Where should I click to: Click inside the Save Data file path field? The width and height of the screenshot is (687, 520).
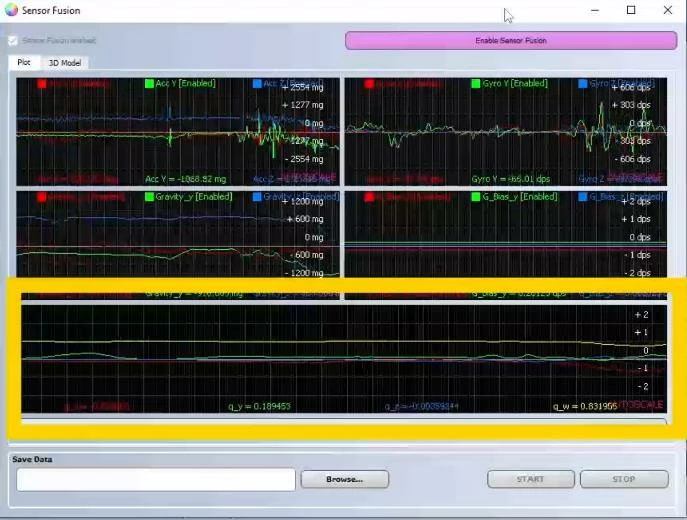click(156, 479)
